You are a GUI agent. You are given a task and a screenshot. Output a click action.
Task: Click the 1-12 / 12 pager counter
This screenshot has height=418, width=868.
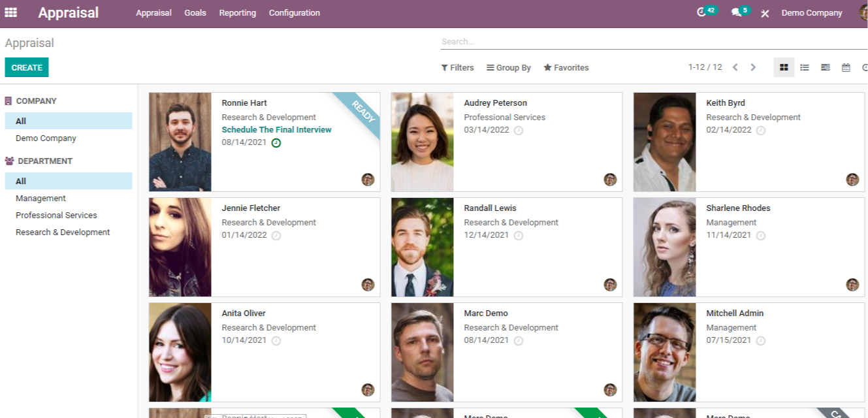(x=705, y=67)
